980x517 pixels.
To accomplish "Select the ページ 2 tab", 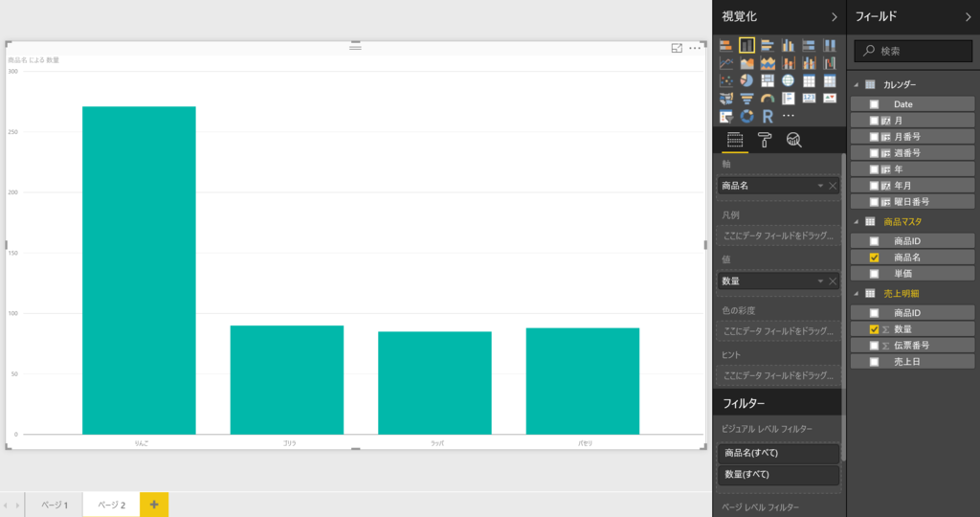I will [x=111, y=505].
